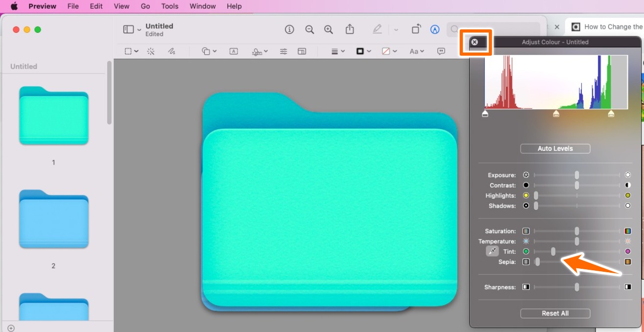The image size is (644, 332).
Task: Toggle the sidebar visibility
Action: [128, 29]
